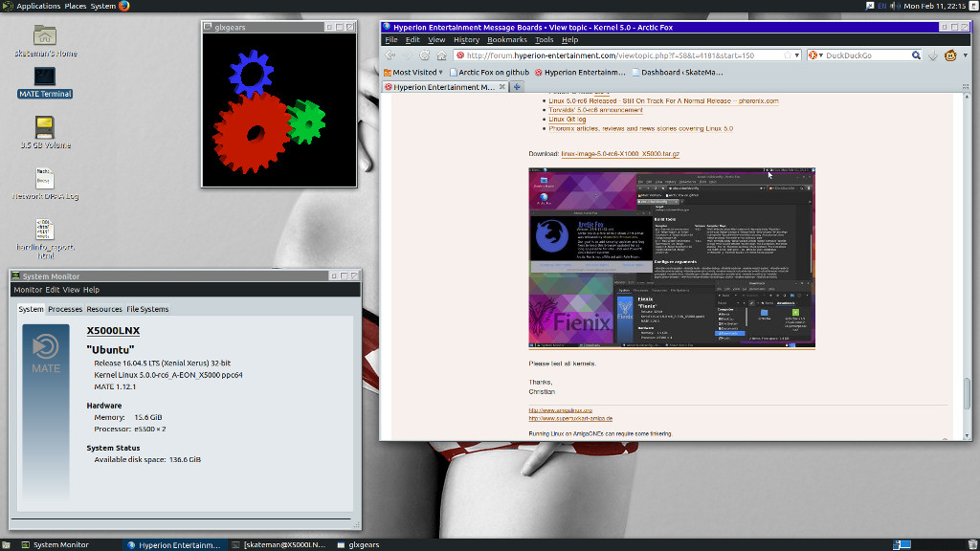Go forward in the Arctic Fox browser

pos(408,55)
